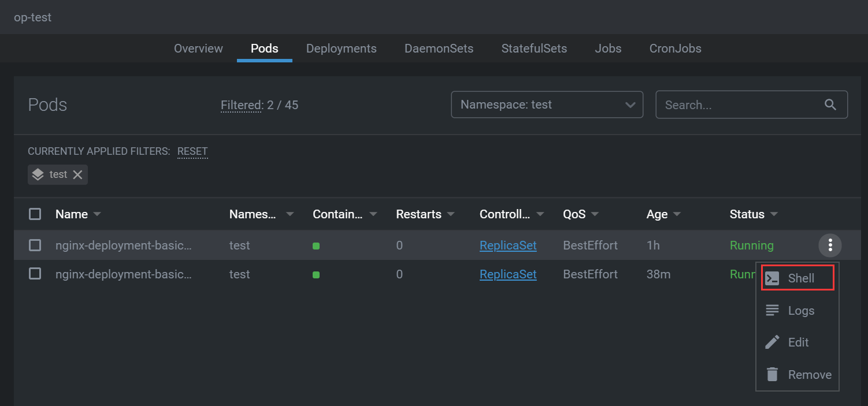Open the ReplicaSet link for the first pod

pyautogui.click(x=508, y=245)
